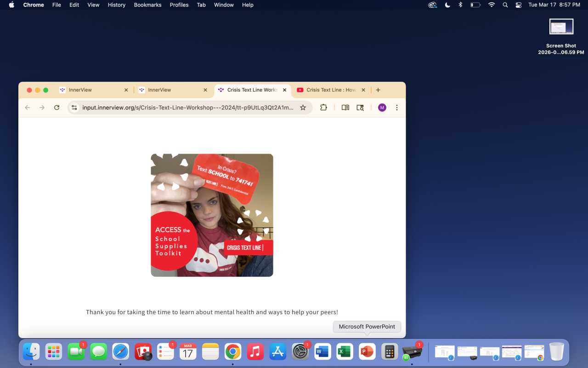Open a new Chrome tab
588x368 pixels.
(x=378, y=90)
